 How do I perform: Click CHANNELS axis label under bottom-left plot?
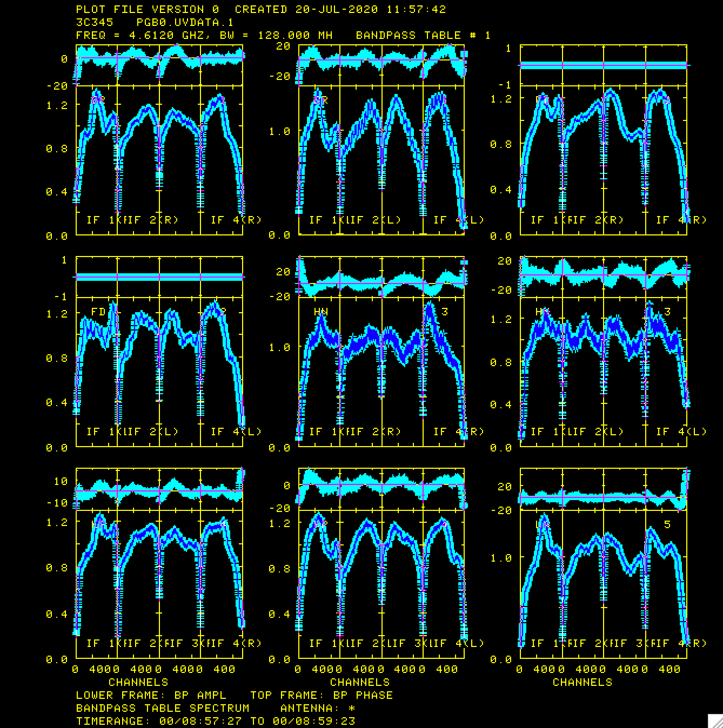point(138,682)
